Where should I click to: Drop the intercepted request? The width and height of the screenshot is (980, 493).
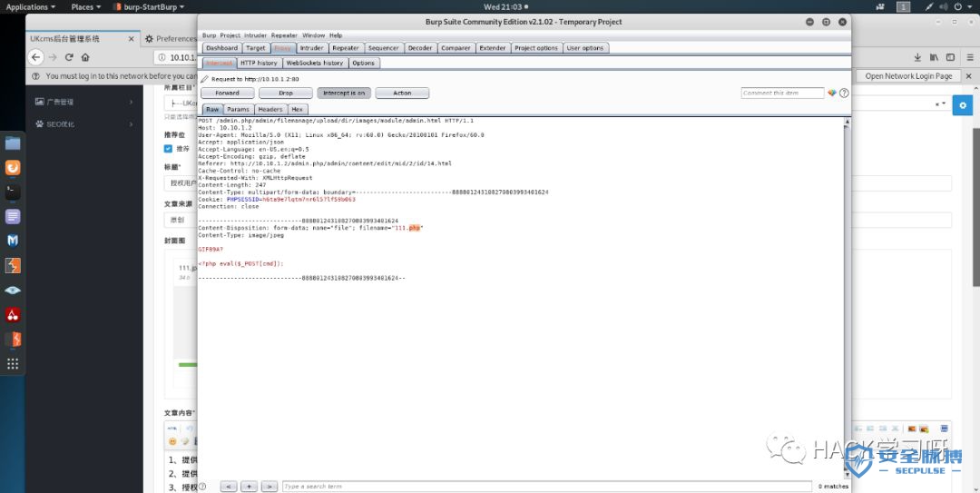pyautogui.click(x=286, y=93)
